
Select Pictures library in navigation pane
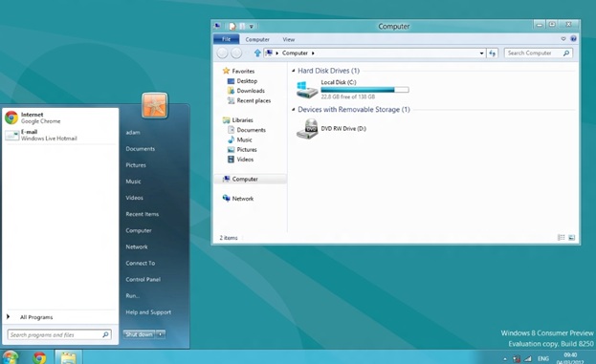point(242,150)
